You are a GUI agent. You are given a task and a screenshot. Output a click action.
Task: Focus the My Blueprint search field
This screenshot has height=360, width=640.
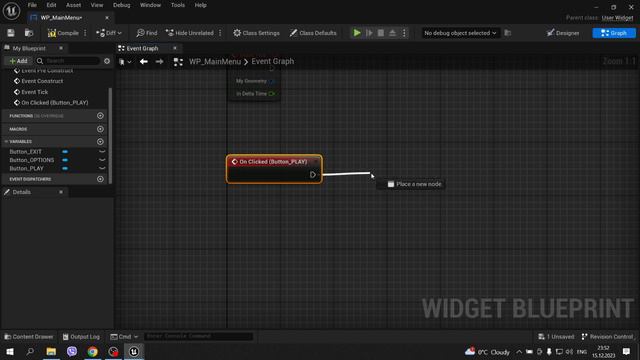pyautogui.click(x=68, y=61)
